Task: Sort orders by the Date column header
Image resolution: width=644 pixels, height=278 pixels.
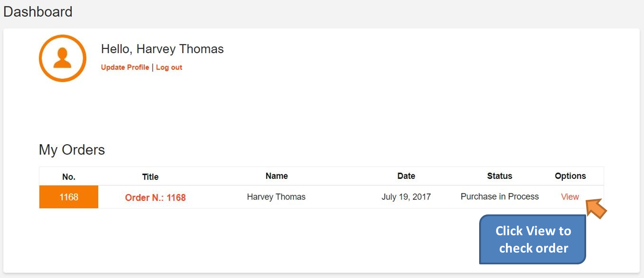Action: pyautogui.click(x=406, y=176)
